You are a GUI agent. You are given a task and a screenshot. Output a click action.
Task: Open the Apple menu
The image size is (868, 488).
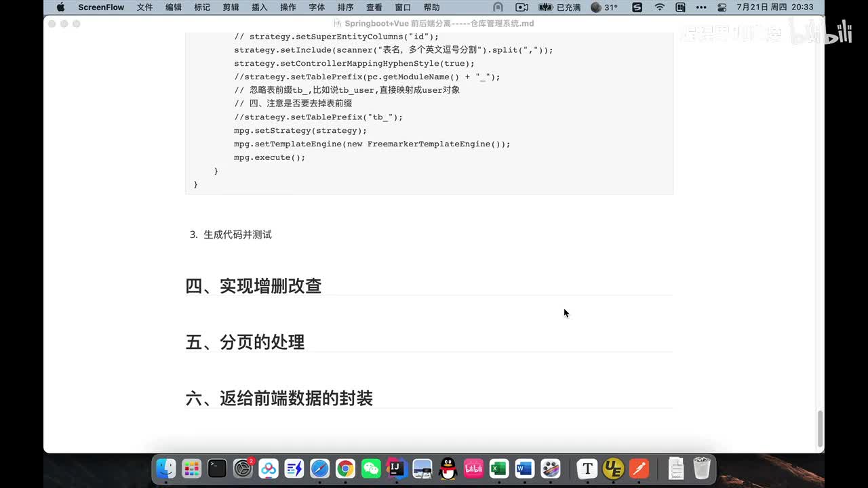[60, 7]
